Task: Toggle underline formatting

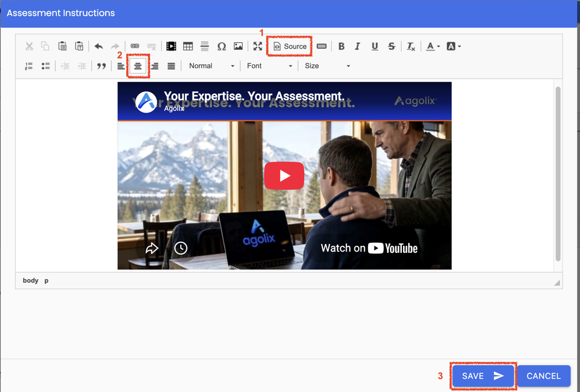Action: [x=375, y=46]
